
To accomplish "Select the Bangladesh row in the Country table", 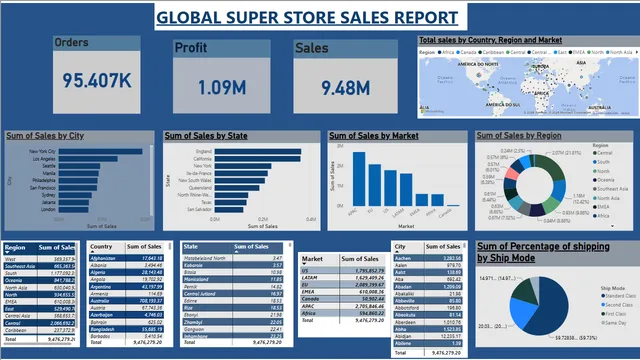I will (127, 329).
